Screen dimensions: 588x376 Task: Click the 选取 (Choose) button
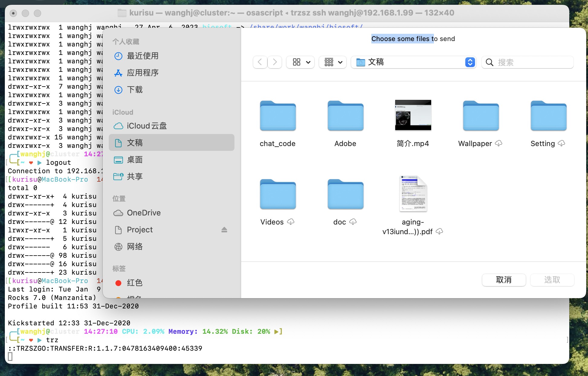point(552,280)
